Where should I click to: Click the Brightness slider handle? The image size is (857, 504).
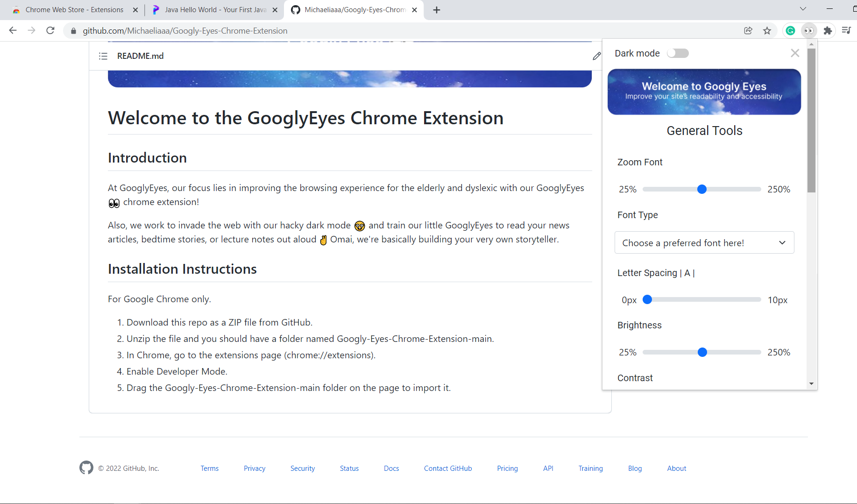tap(702, 352)
